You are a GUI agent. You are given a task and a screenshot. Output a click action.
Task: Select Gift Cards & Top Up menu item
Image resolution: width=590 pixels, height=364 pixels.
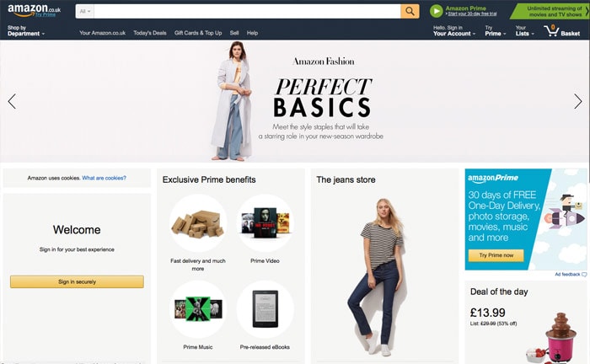point(198,33)
